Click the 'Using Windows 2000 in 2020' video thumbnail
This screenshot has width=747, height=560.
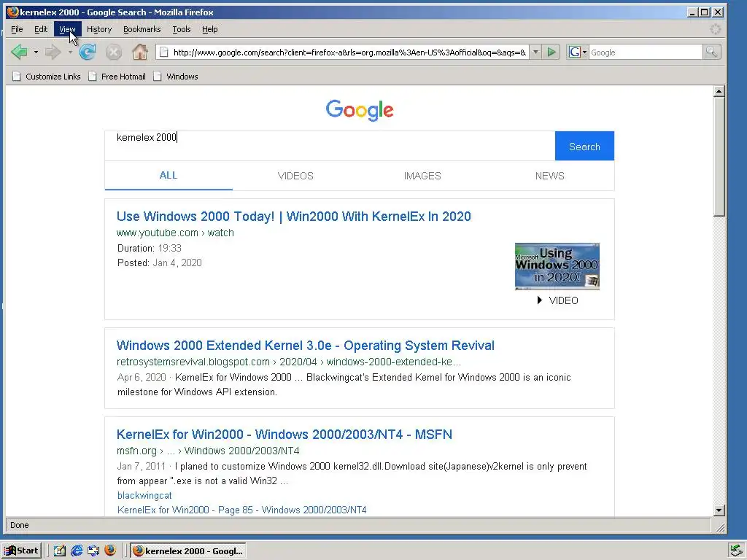click(x=557, y=266)
